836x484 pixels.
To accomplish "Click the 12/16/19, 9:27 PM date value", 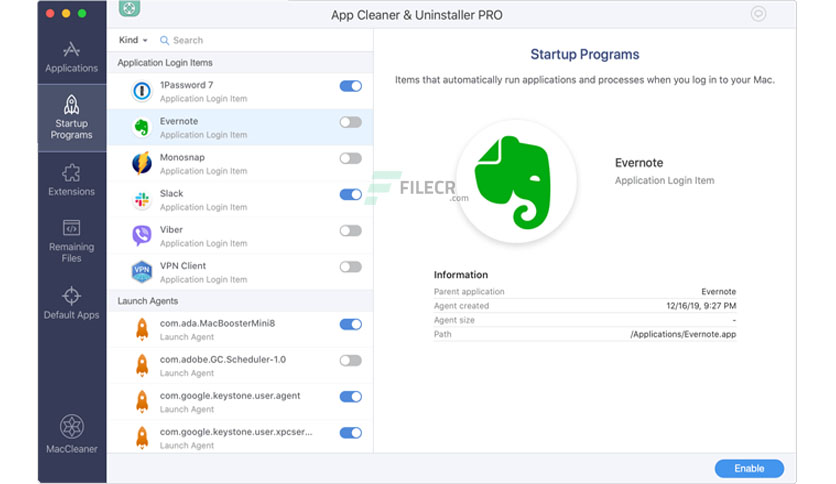I will [701, 306].
